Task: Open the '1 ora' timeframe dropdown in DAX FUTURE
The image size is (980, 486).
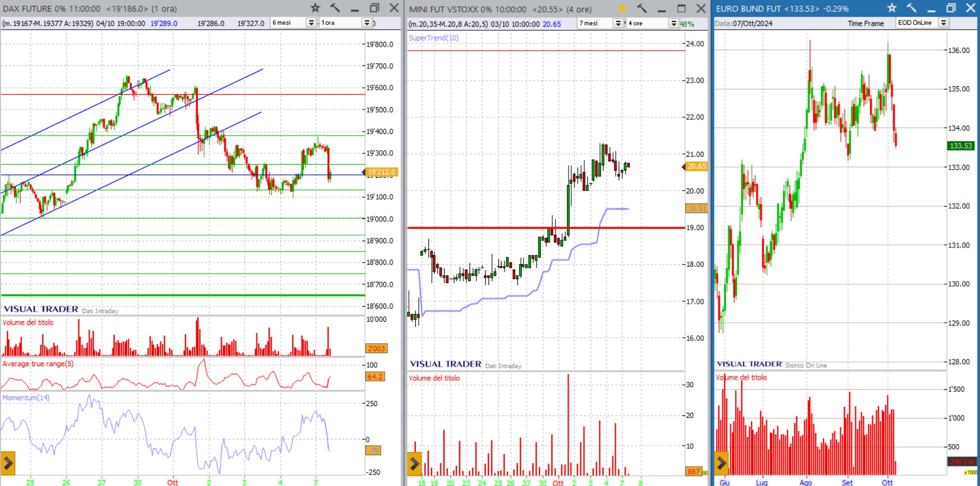Action: [x=366, y=22]
